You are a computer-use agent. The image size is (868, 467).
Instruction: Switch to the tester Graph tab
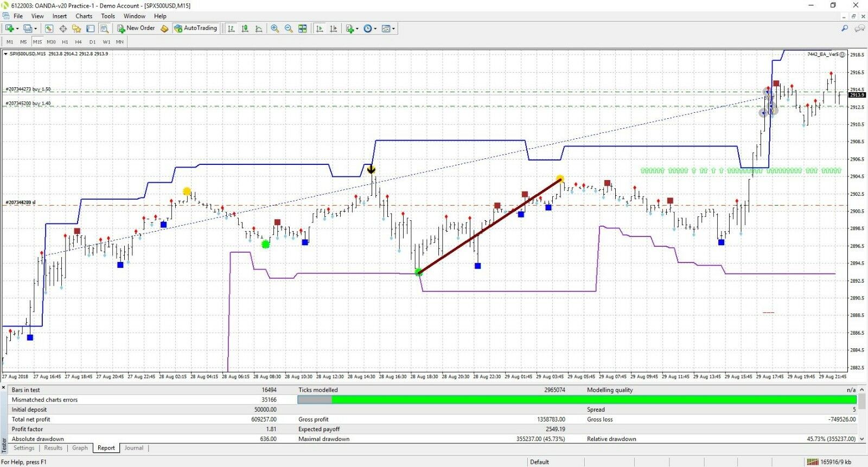pyautogui.click(x=80, y=448)
